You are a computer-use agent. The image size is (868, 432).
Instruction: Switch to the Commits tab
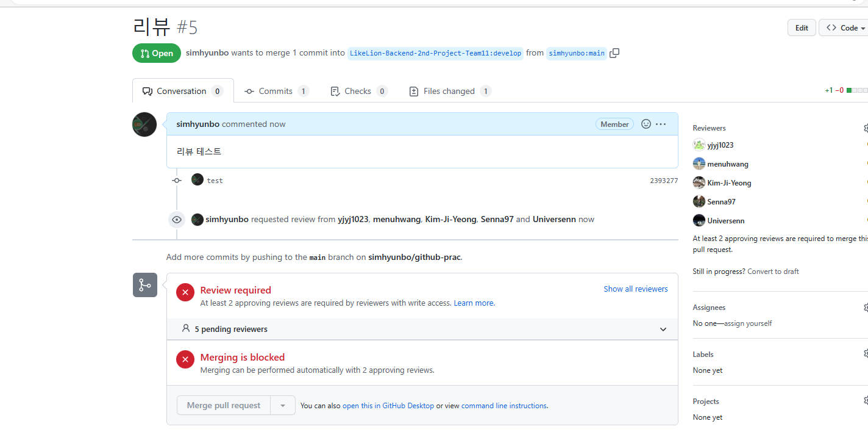(277, 91)
